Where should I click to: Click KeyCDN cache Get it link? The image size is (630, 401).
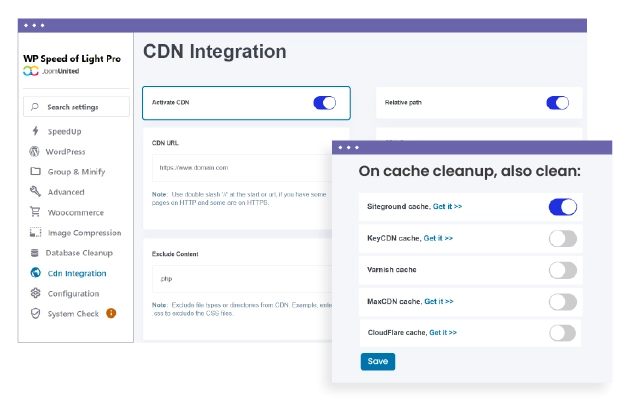438,238
